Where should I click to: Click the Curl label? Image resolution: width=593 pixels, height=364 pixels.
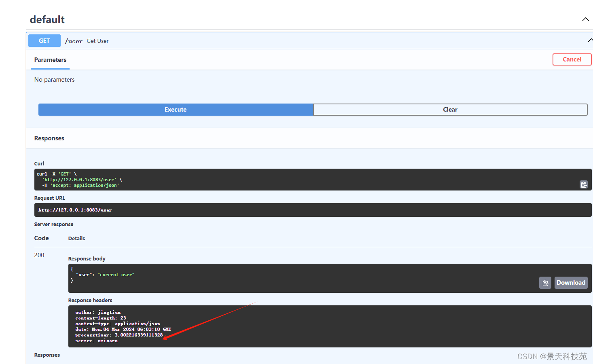tap(39, 164)
